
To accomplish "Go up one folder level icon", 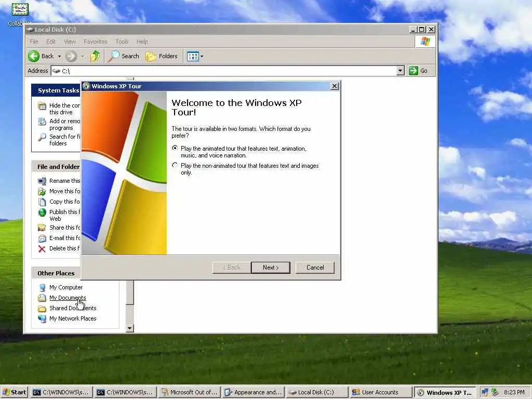I will tap(95, 56).
